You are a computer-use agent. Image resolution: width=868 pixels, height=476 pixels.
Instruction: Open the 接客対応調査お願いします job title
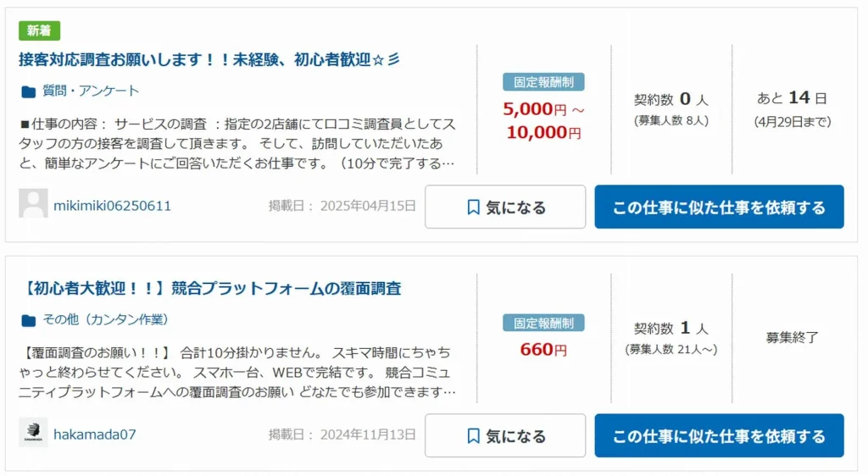(209, 59)
